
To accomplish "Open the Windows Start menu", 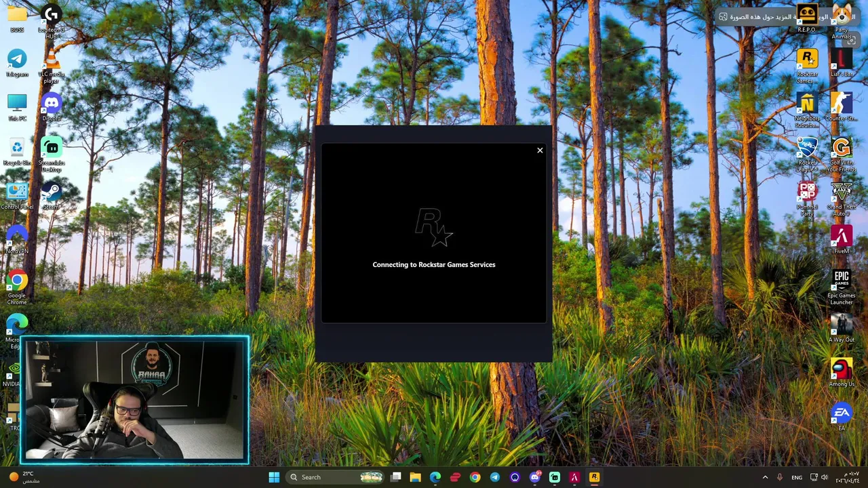I will point(274,477).
